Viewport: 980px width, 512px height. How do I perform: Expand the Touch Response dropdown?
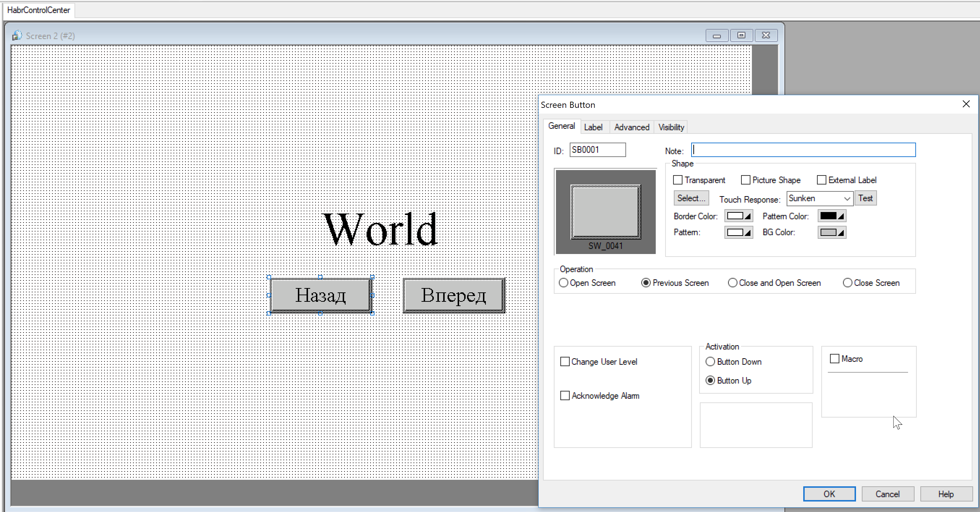[x=847, y=198]
